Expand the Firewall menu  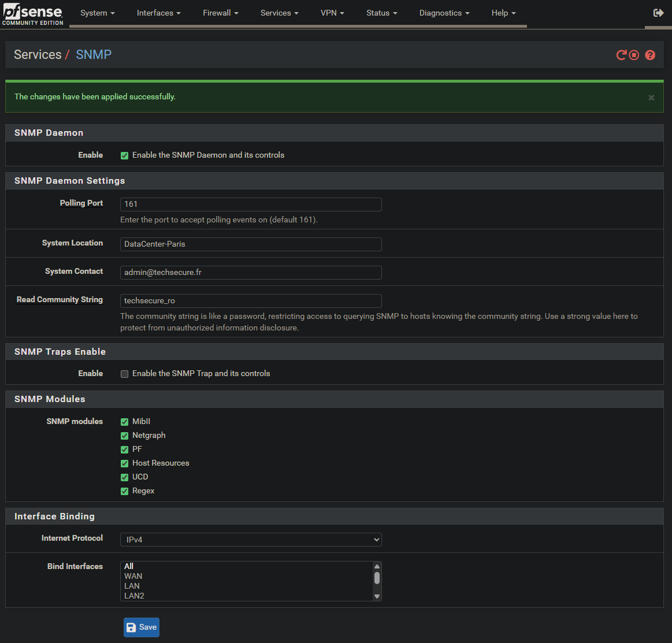(x=221, y=13)
